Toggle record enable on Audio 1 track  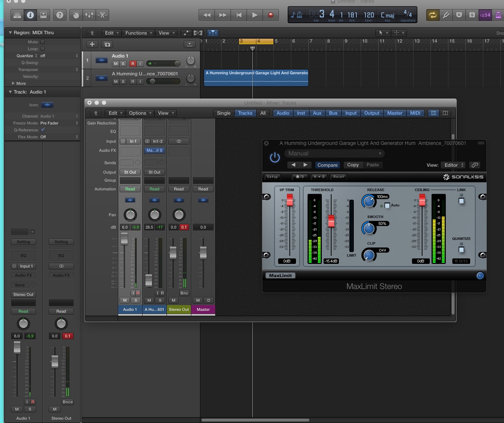(133, 64)
